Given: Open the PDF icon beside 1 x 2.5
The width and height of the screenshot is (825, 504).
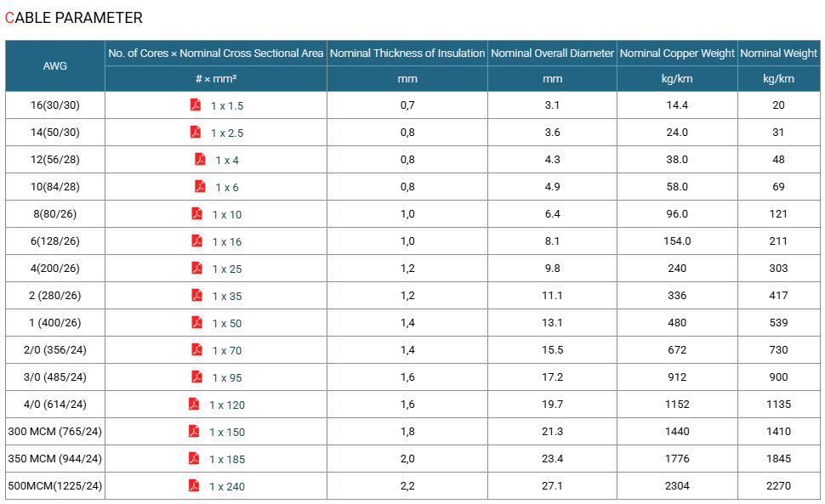Looking at the screenshot, I should click(196, 132).
